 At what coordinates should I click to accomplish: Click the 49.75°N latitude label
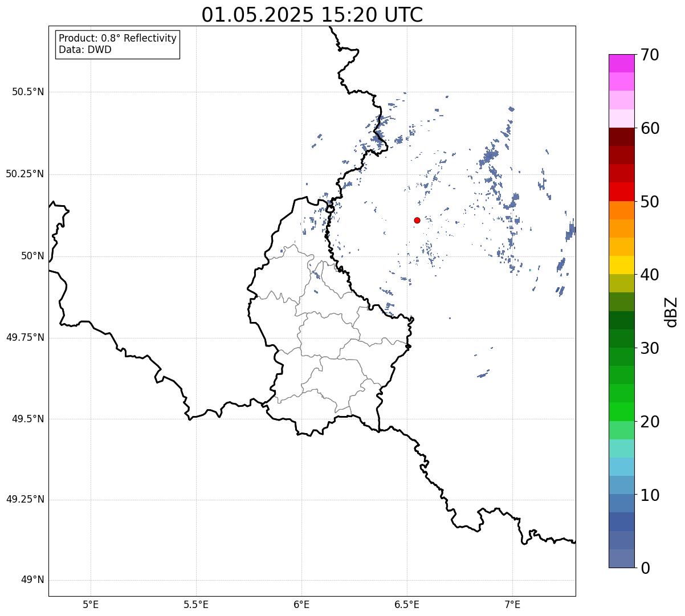click(25, 337)
